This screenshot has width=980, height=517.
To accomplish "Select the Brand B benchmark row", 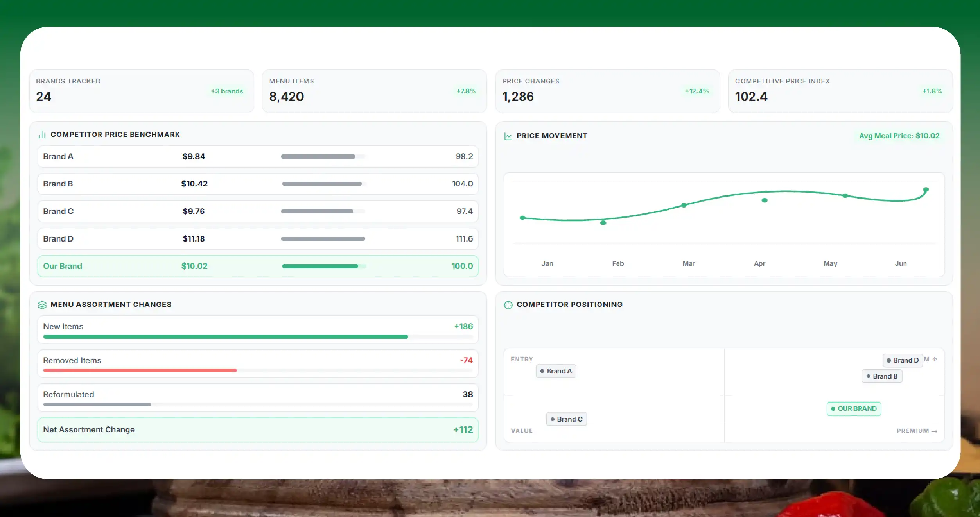I will coord(258,184).
